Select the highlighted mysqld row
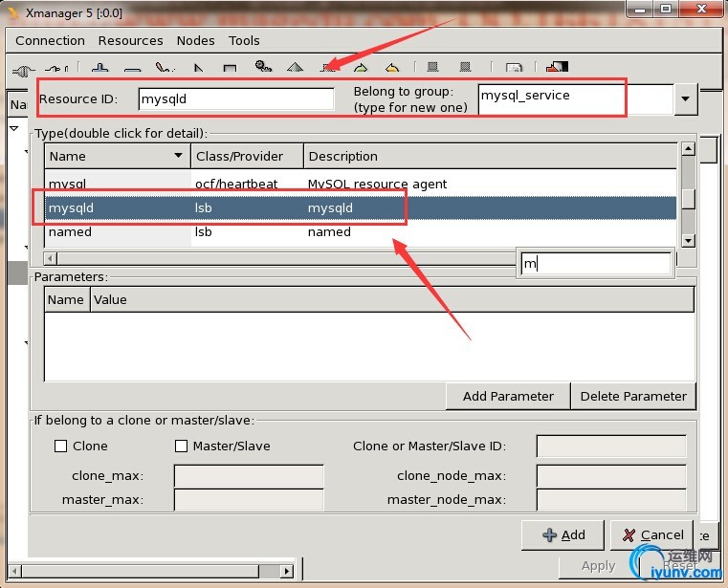Image resolution: width=728 pixels, height=588 pixels. tap(361, 207)
